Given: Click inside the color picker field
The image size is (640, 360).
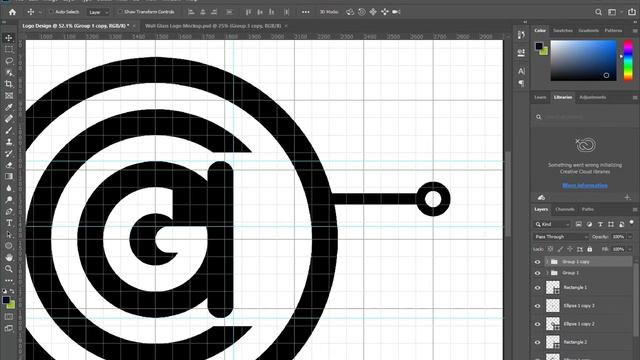Looking at the screenshot, I should click(x=583, y=60).
